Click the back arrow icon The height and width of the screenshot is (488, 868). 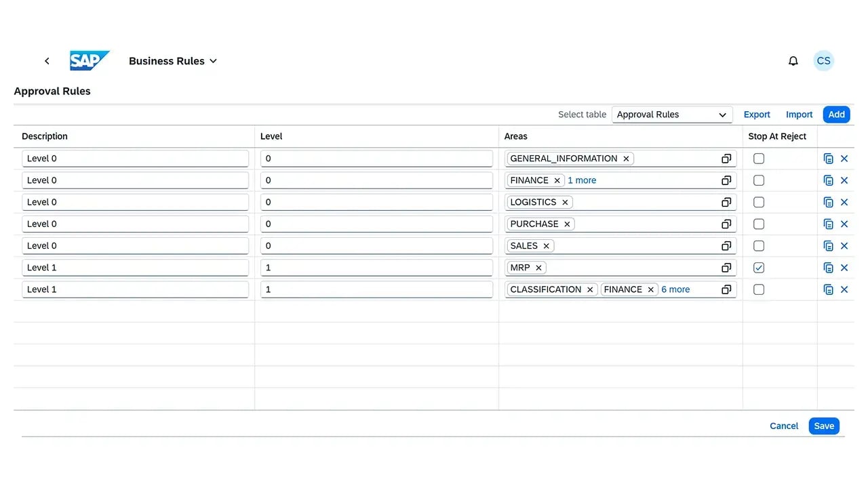pos(47,61)
